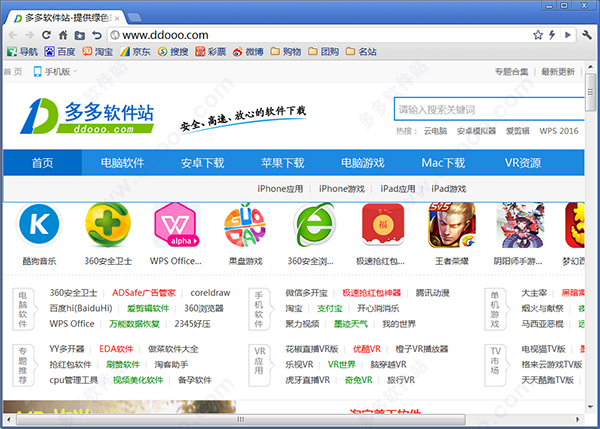Close the 多多软件站 browser tab
600x429 pixels.
[x=117, y=18]
